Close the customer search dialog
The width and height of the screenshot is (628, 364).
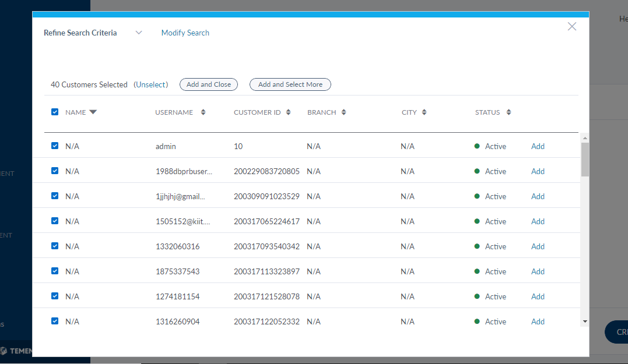(x=572, y=26)
